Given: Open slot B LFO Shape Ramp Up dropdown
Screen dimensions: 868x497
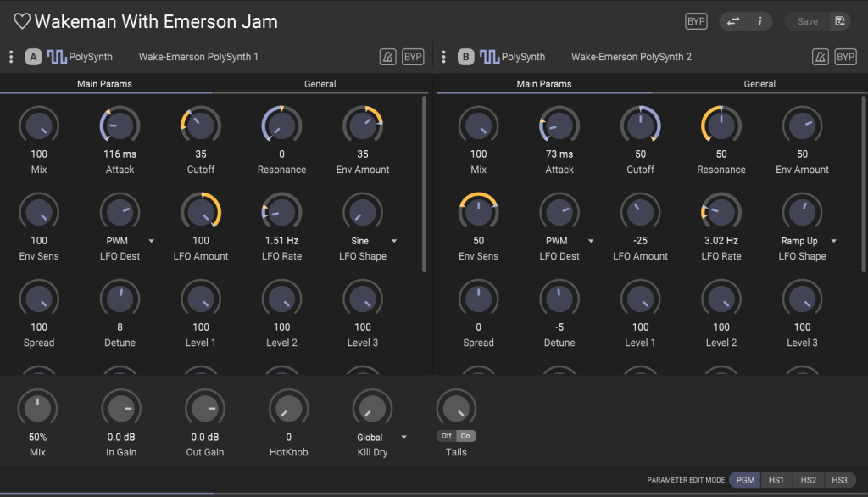Looking at the screenshot, I should pyautogui.click(x=808, y=241).
